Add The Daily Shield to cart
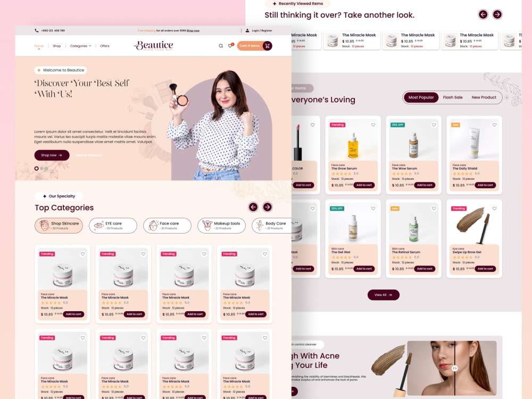 (x=485, y=185)
